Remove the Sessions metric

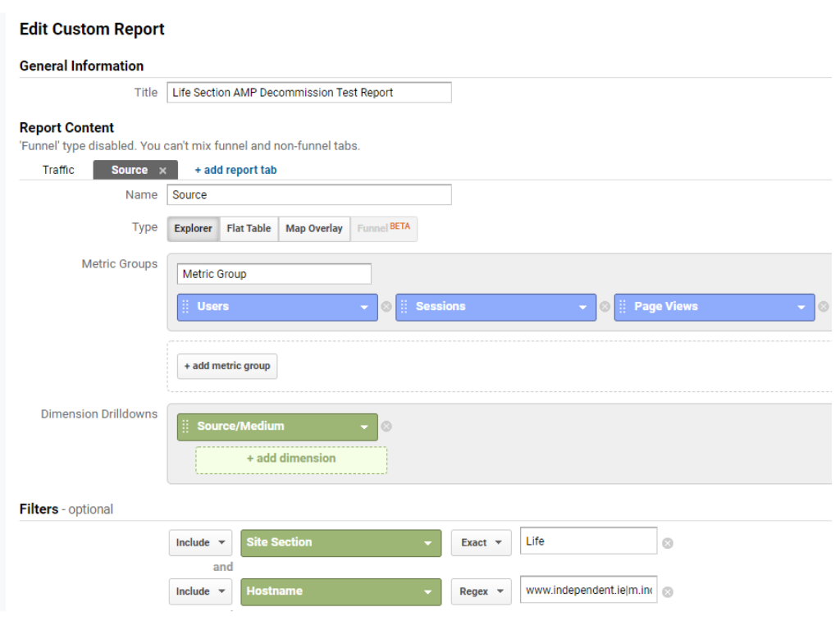(x=604, y=306)
